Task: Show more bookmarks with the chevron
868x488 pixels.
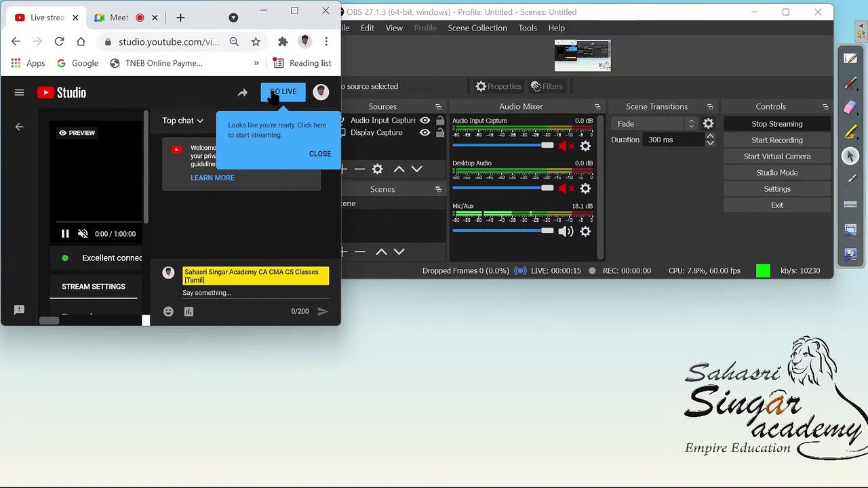Action: click(256, 63)
